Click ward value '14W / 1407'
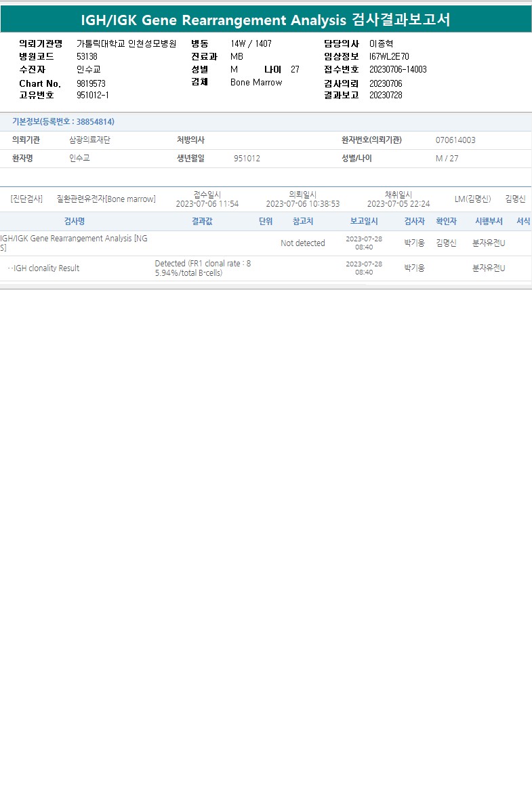 [251, 44]
